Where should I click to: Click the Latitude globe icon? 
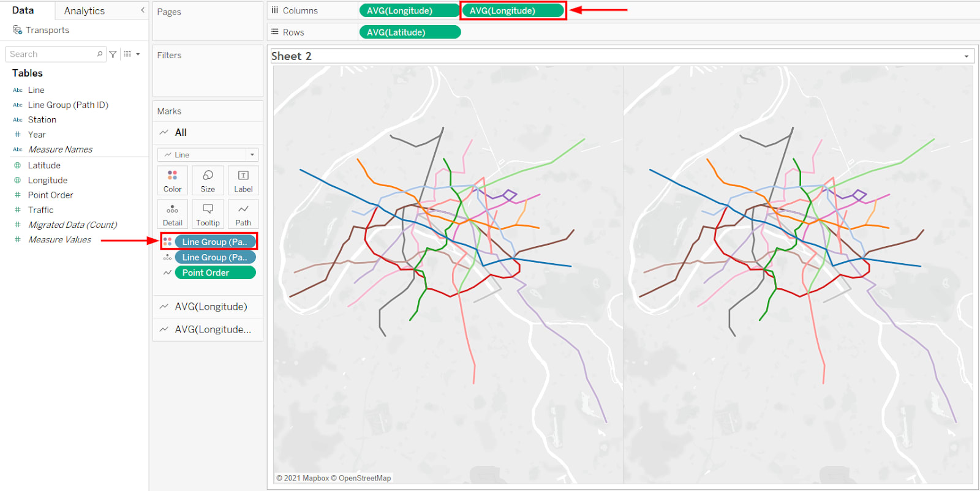17,165
